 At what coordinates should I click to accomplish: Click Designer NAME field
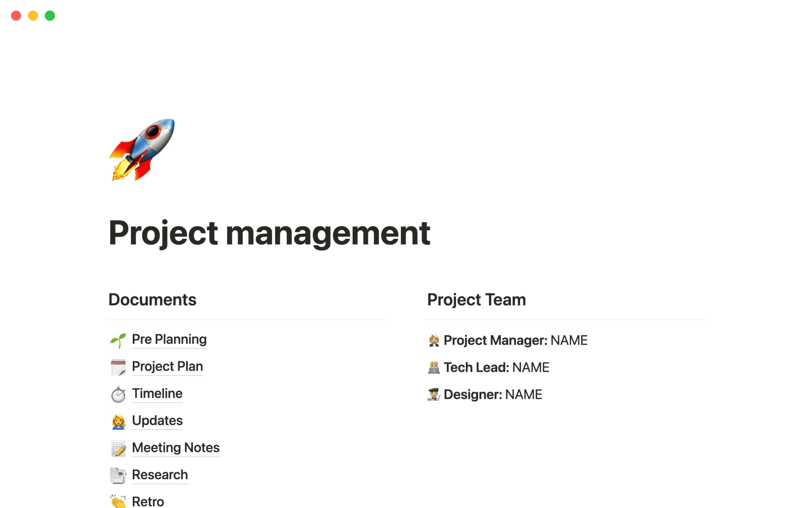point(522,394)
